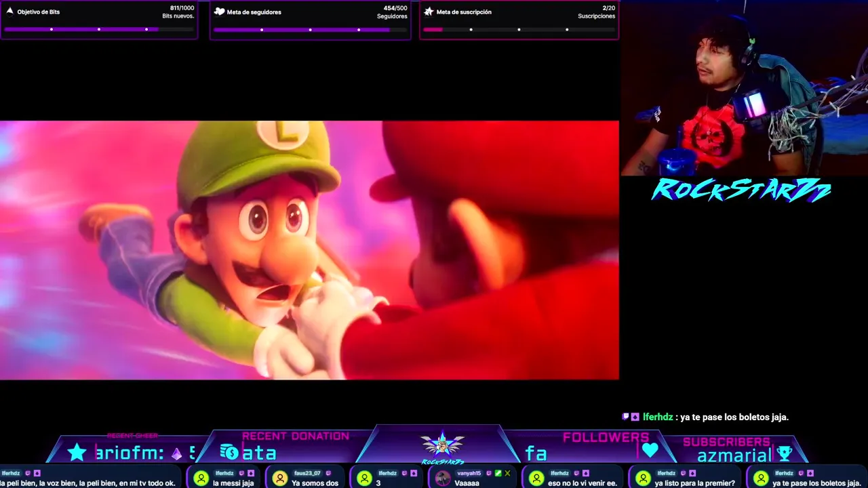
Task: Click the 454/500 Seguidores counter
Action: pyautogui.click(x=395, y=8)
